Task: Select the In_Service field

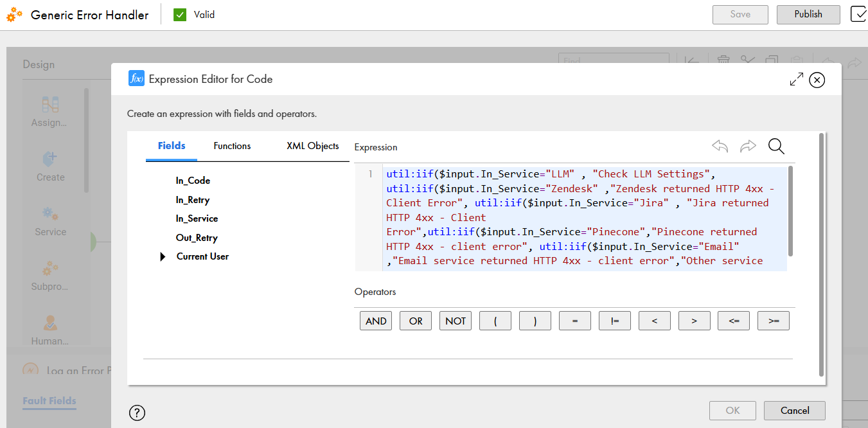Action: 197,218
